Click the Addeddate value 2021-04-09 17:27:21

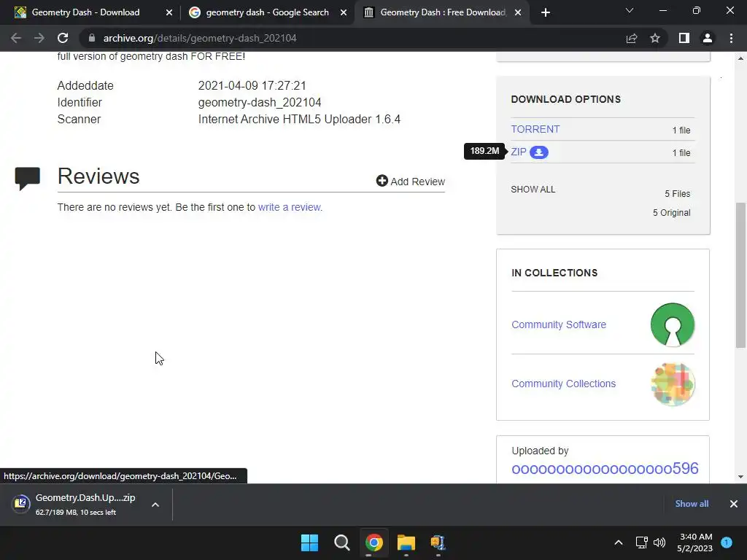(x=252, y=86)
